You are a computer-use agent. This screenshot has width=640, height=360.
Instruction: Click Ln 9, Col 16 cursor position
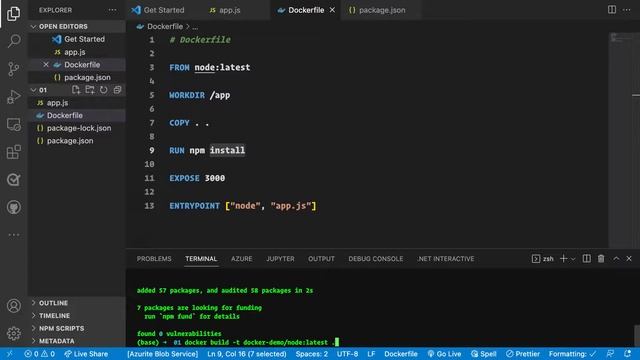tap(247, 353)
